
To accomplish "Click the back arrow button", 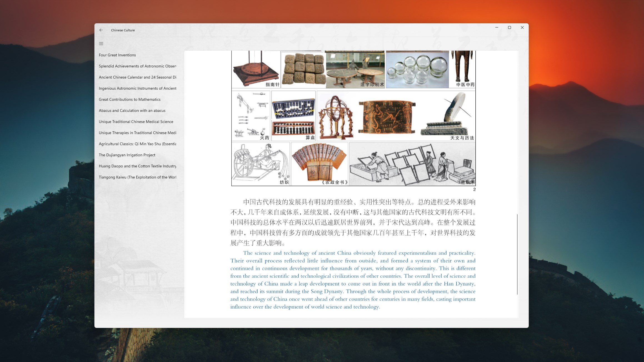I will [101, 30].
